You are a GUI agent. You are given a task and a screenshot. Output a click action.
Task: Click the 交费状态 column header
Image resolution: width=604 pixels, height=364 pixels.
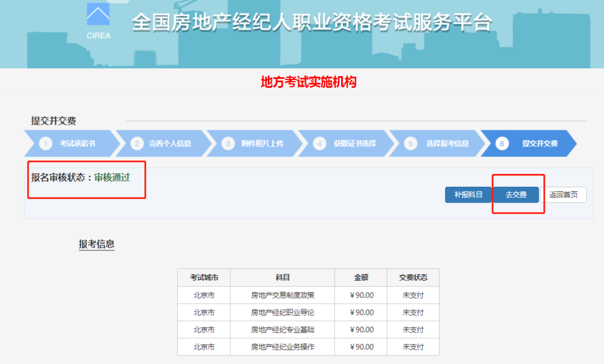coord(413,277)
